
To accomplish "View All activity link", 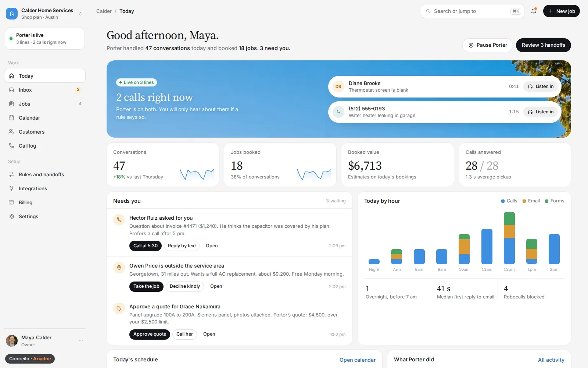I will click(551, 360).
